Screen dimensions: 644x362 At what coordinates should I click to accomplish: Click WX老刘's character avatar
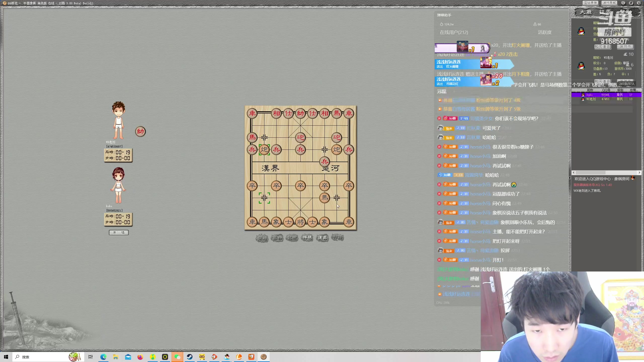(118, 120)
